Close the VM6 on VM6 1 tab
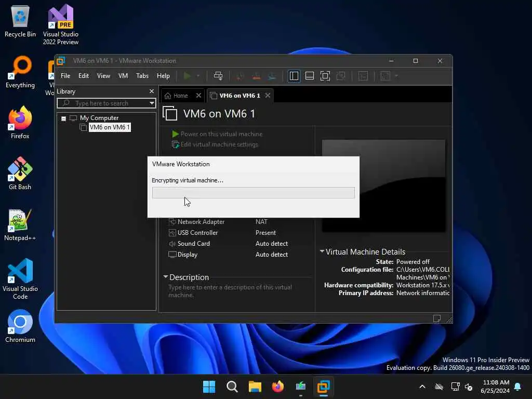 click(268, 96)
